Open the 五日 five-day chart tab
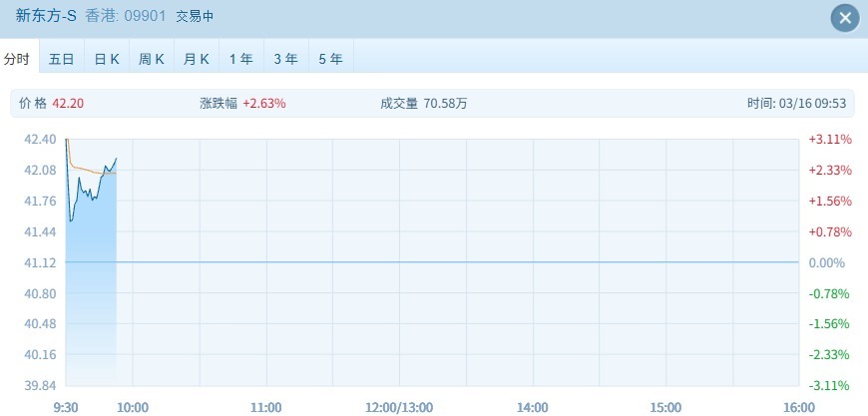This screenshot has height=416, width=868. 62,59
